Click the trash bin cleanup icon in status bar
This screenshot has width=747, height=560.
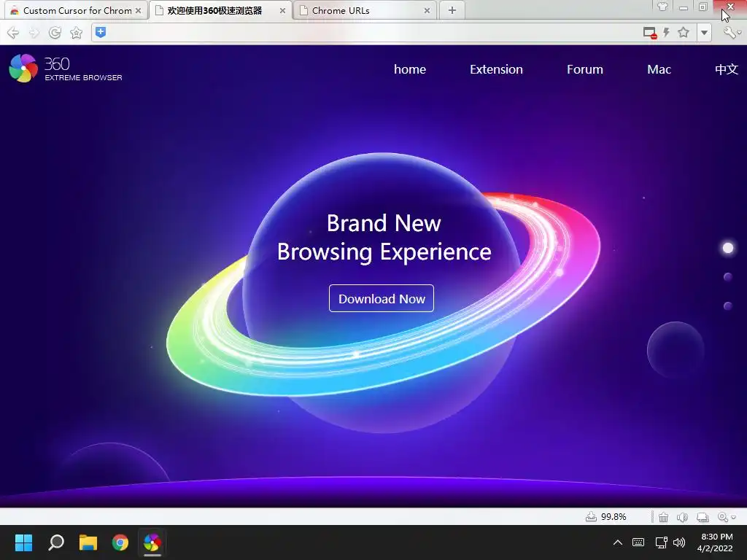(x=663, y=517)
